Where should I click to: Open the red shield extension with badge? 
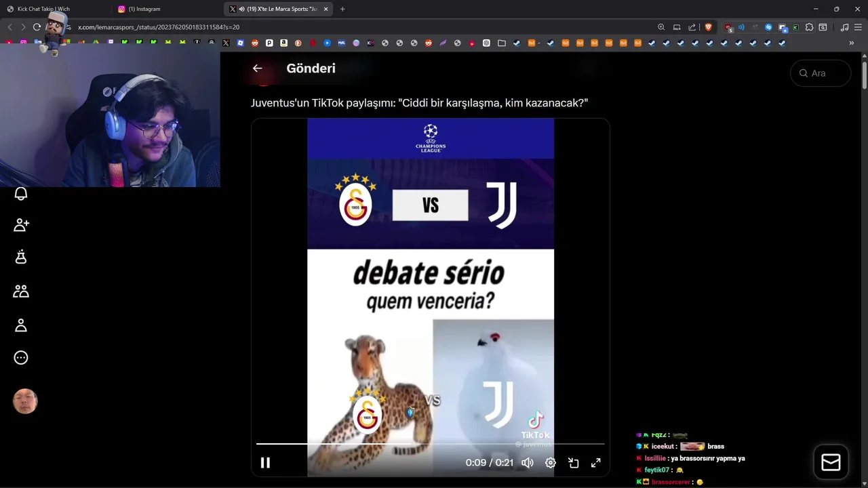pyautogui.click(x=728, y=28)
